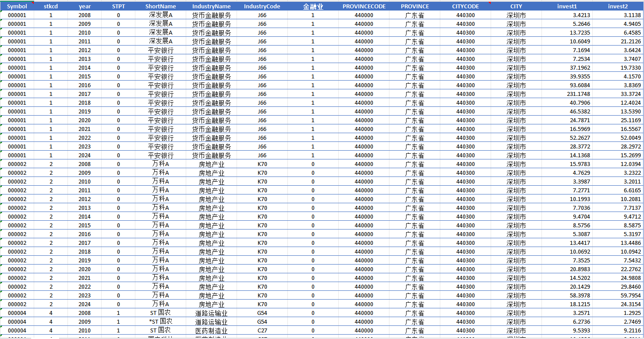Select the 万科A cell in year 2008 row

[160, 164]
